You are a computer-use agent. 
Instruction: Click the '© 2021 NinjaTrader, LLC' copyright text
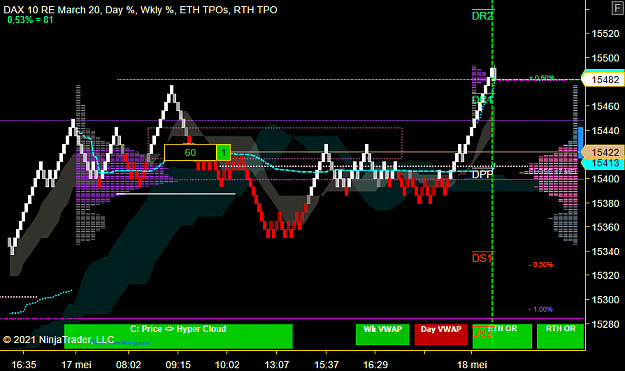pos(58,340)
